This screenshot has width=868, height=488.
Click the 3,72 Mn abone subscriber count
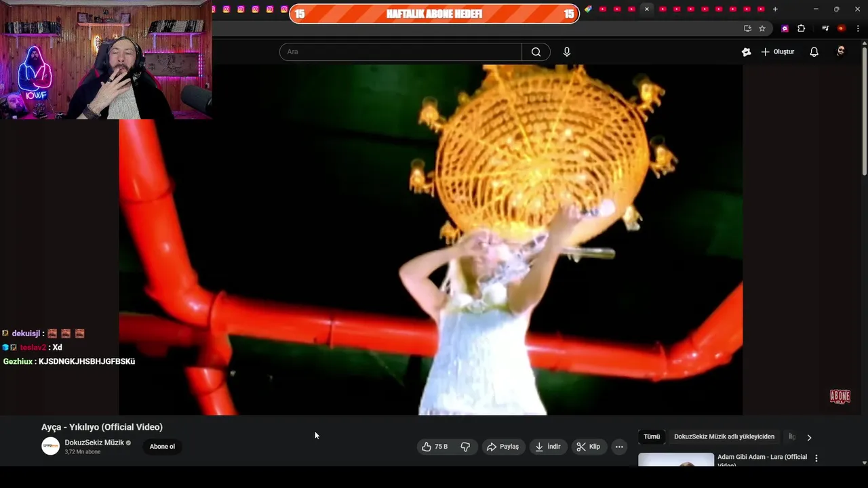pyautogui.click(x=83, y=452)
